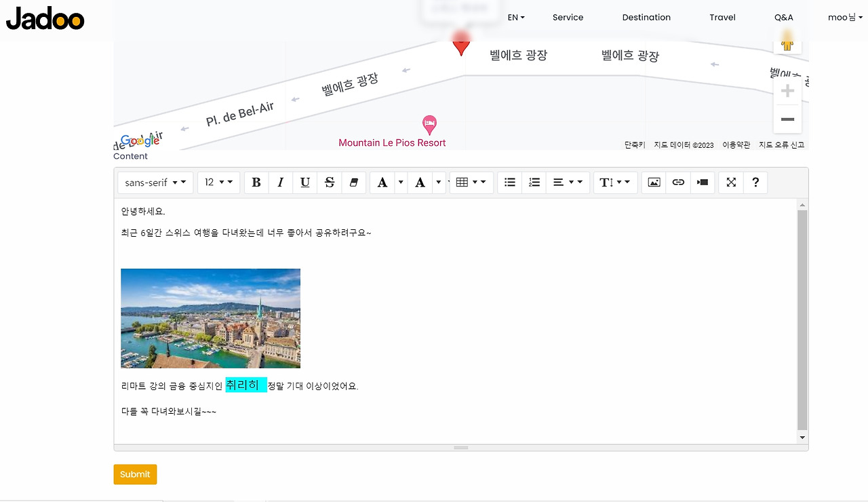
Task: Apply italic style with the I button
Action: pos(281,182)
